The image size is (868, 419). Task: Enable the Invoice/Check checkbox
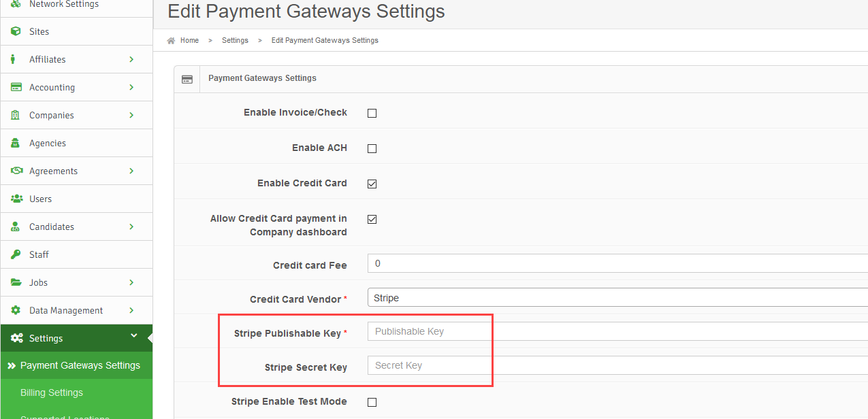click(372, 113)
